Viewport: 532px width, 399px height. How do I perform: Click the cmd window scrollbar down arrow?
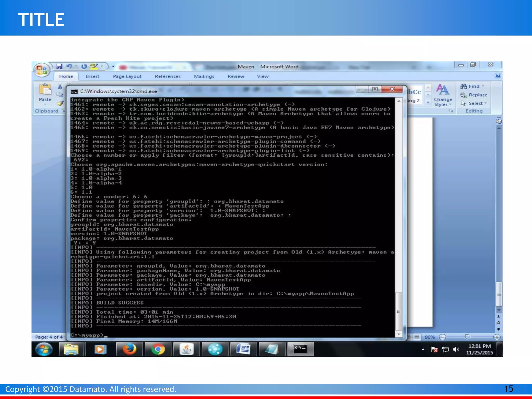(399, 334)
